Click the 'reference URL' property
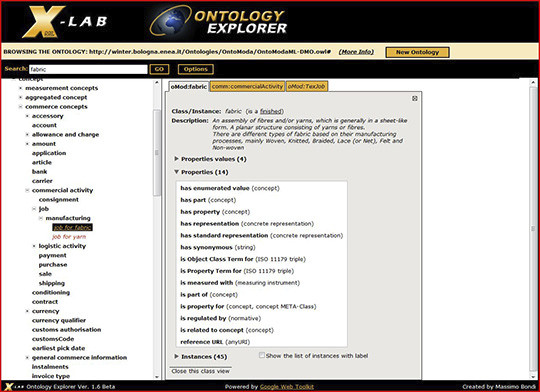The image size is (540, 392). click(201, 342)
